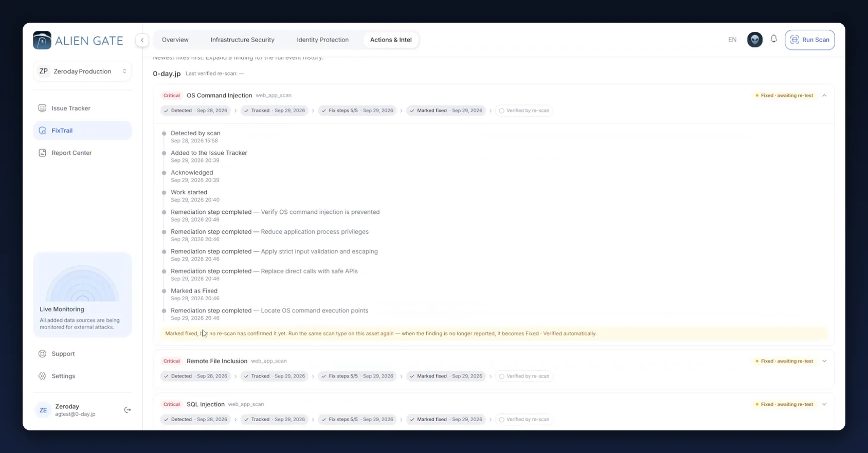Switch to the Infrastructure Security tab
This screenshot has height=453, width=868.
tap(242, 40)
